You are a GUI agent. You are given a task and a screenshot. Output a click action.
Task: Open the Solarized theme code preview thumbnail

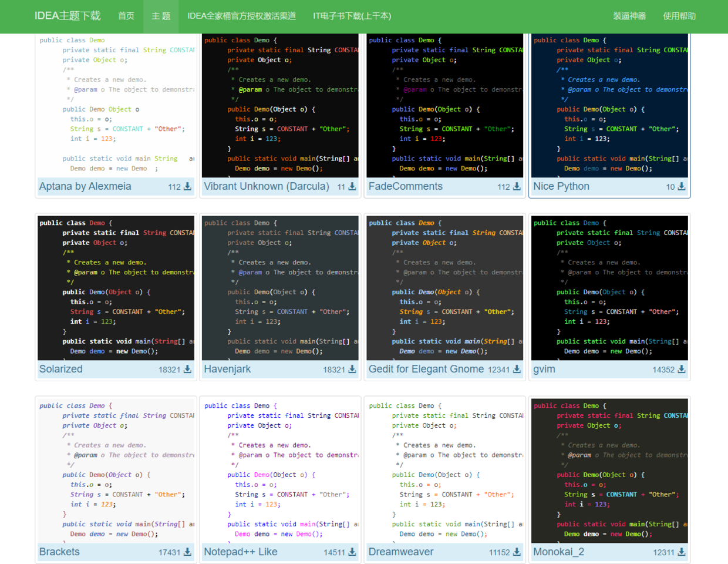tap(116, 288)
